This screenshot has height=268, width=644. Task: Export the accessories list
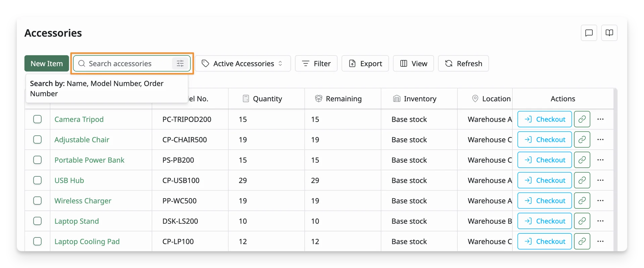click(365, 63)
